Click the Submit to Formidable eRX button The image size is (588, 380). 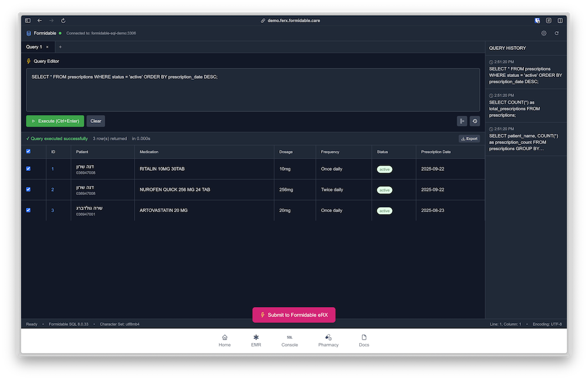[293, 315]
